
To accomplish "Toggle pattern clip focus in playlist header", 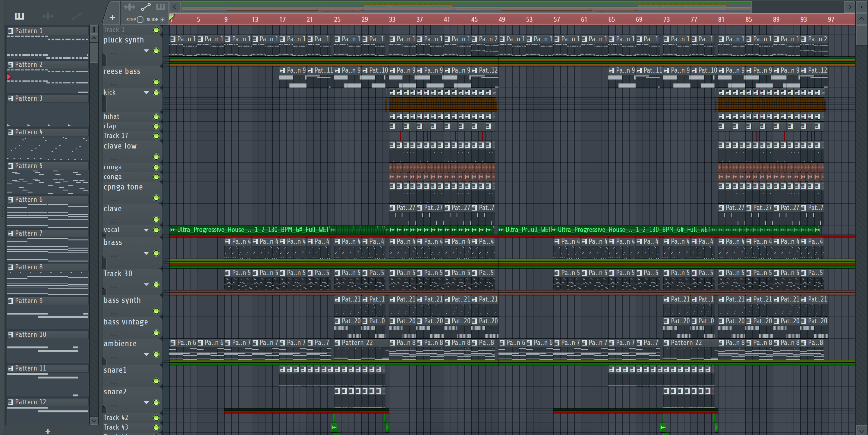I will pos(161,7).
